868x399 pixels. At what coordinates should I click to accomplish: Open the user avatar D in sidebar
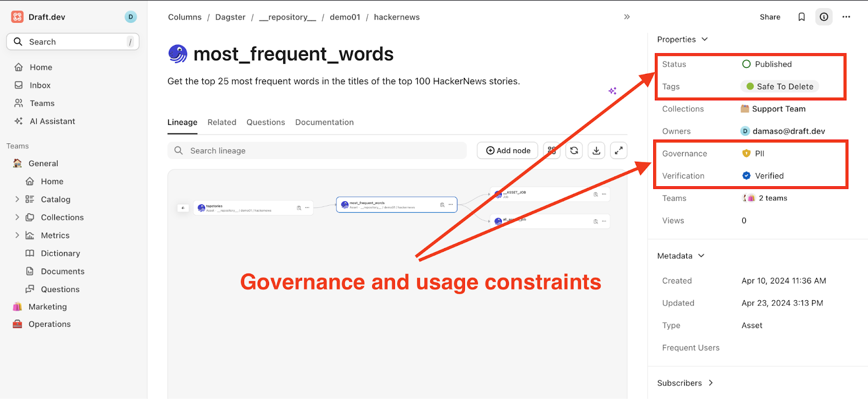pos(131,17)
